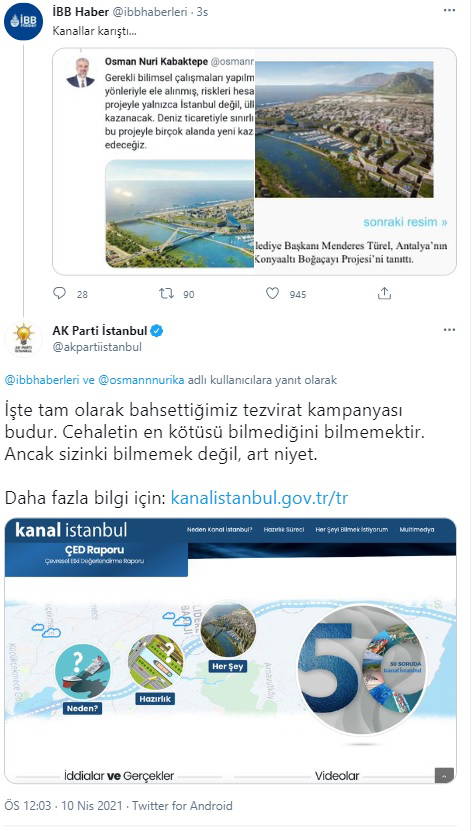Click the retweet icon with count 90
472x831 pixels.
pos(166,293)
